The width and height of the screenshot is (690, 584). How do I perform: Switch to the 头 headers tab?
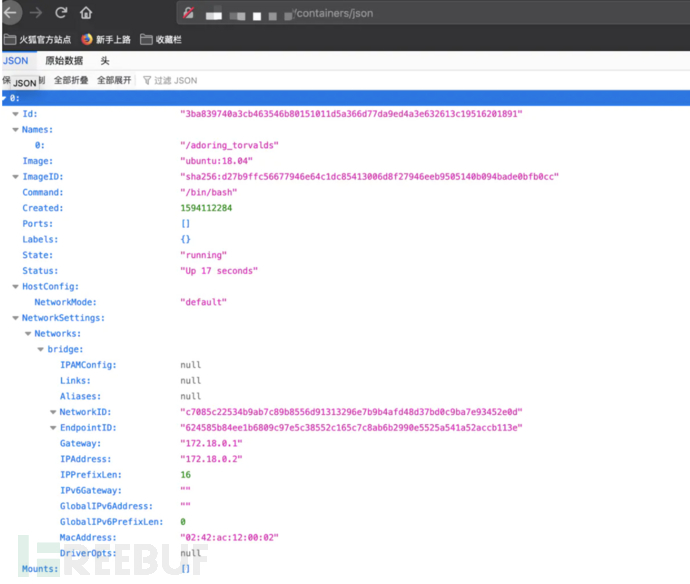tap(105, 61)
